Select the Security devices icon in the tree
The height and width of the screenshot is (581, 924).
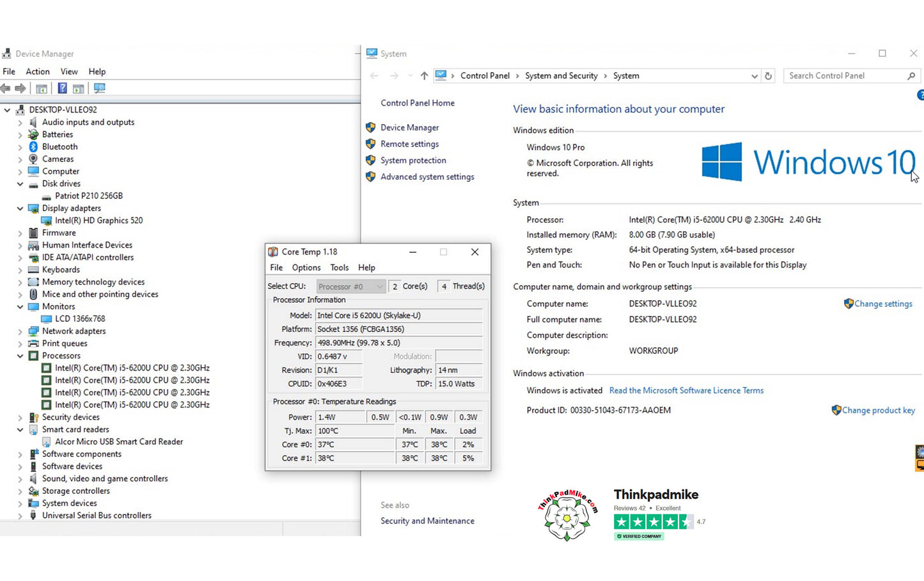[33, 417]
